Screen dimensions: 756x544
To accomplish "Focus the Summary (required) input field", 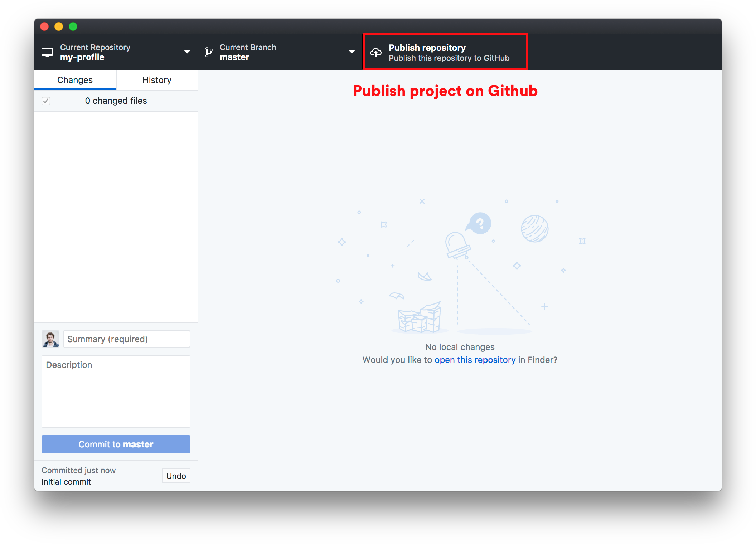I will click(127, 339).
